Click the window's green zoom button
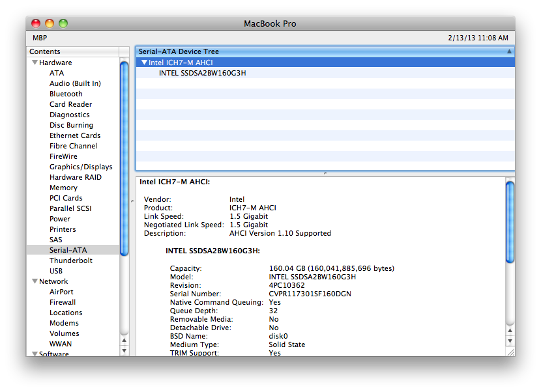Image resolution: width=541 pixels, height=392 pixels. coord(63,23)
